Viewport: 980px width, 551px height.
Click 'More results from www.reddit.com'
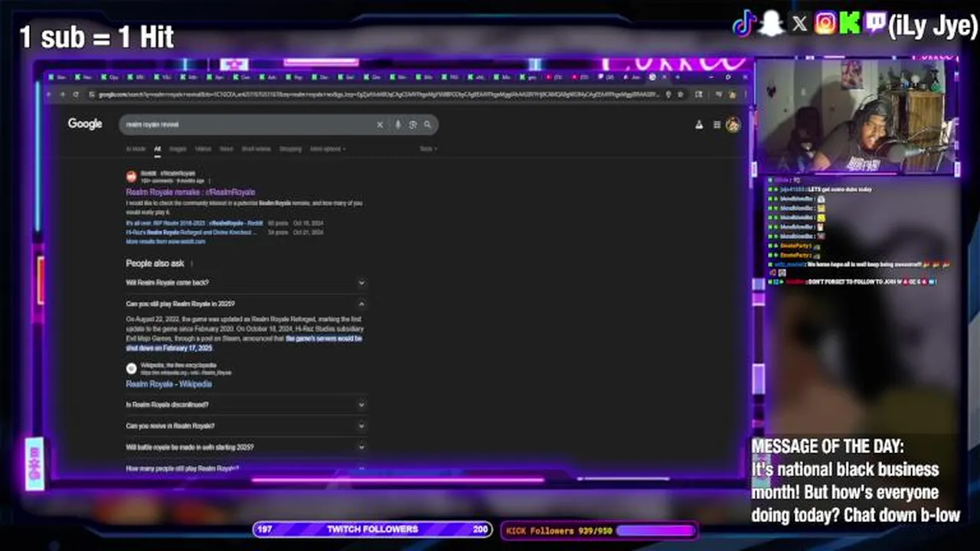(x=165, y=241)
